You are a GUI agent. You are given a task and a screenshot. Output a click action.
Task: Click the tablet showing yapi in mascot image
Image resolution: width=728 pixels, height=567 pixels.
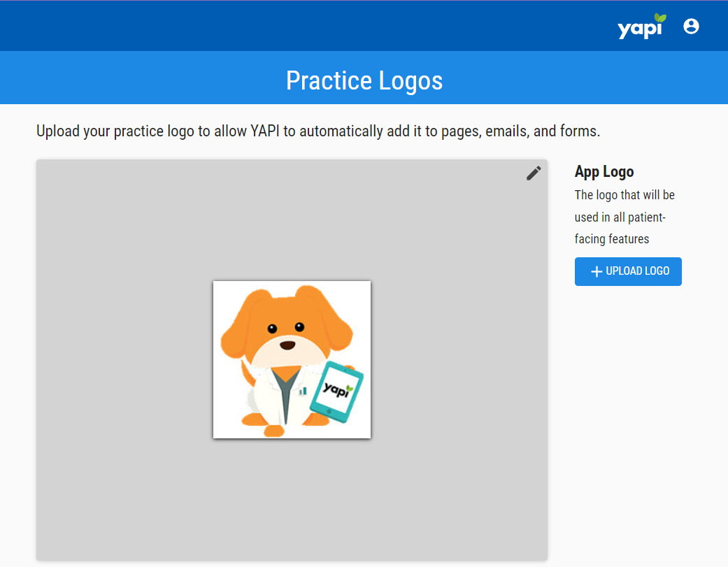[337, 391]
